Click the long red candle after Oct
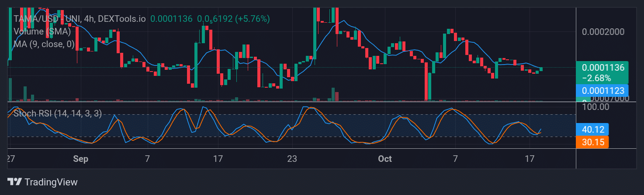644x195 pixels. [x=426, y=81]
